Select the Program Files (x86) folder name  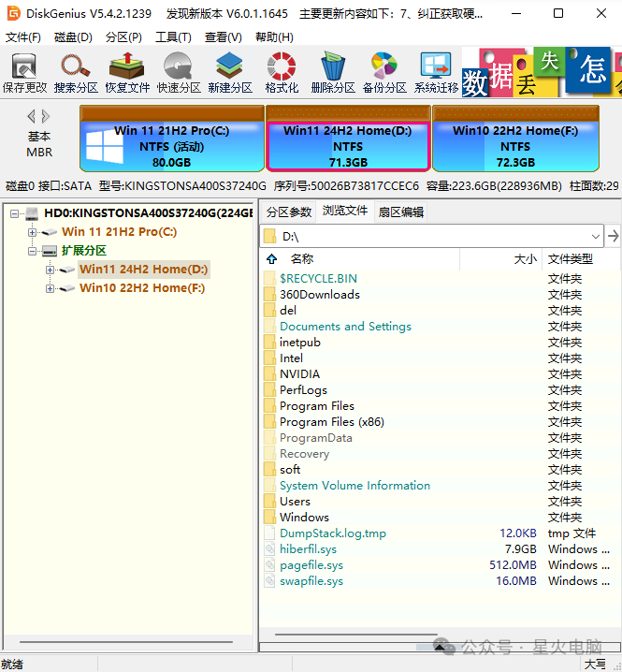pos(331,422)
